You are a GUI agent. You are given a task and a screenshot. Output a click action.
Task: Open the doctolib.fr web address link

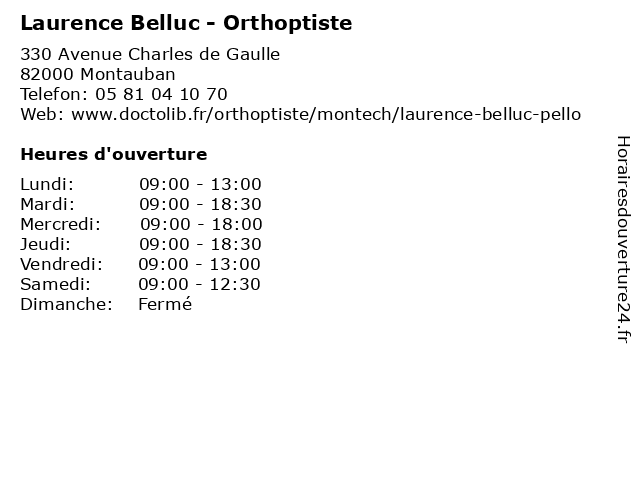tap(326, 114)
